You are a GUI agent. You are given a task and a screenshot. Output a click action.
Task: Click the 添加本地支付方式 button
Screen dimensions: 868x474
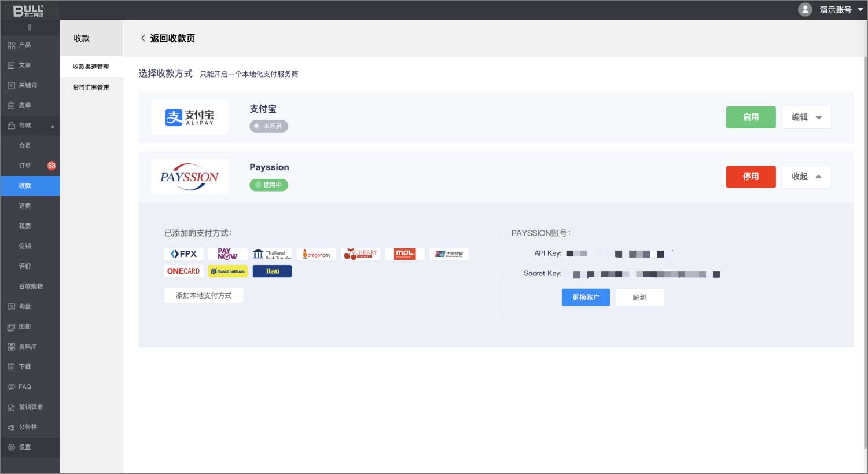204,296
